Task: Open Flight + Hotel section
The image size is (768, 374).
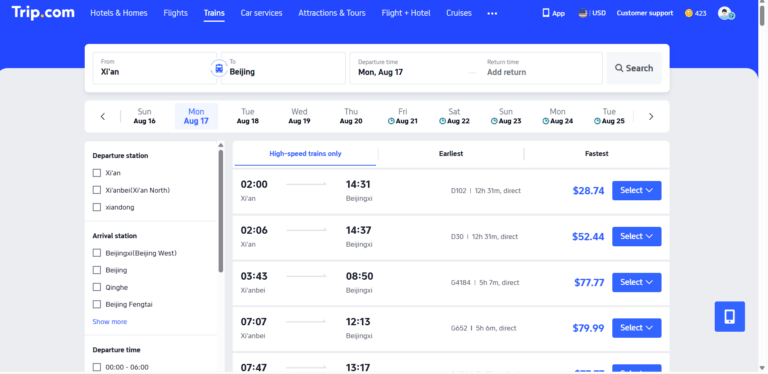Action: (406, 13)
